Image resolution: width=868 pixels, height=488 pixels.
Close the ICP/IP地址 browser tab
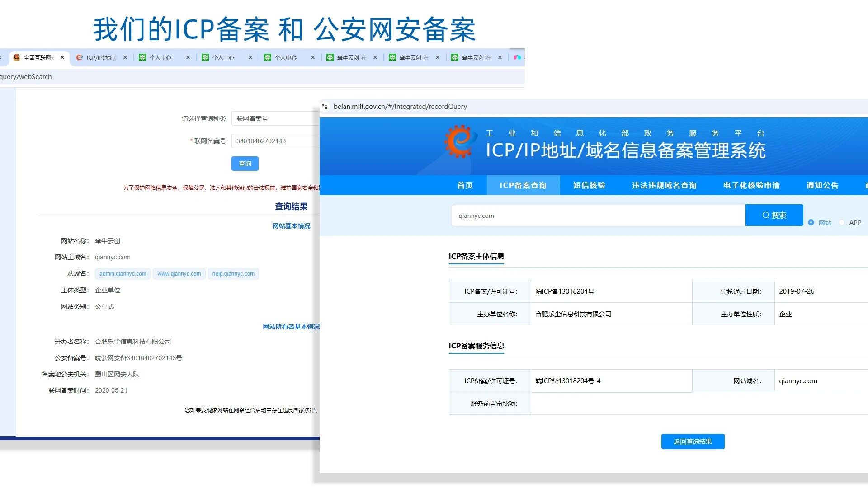(125, 57)
